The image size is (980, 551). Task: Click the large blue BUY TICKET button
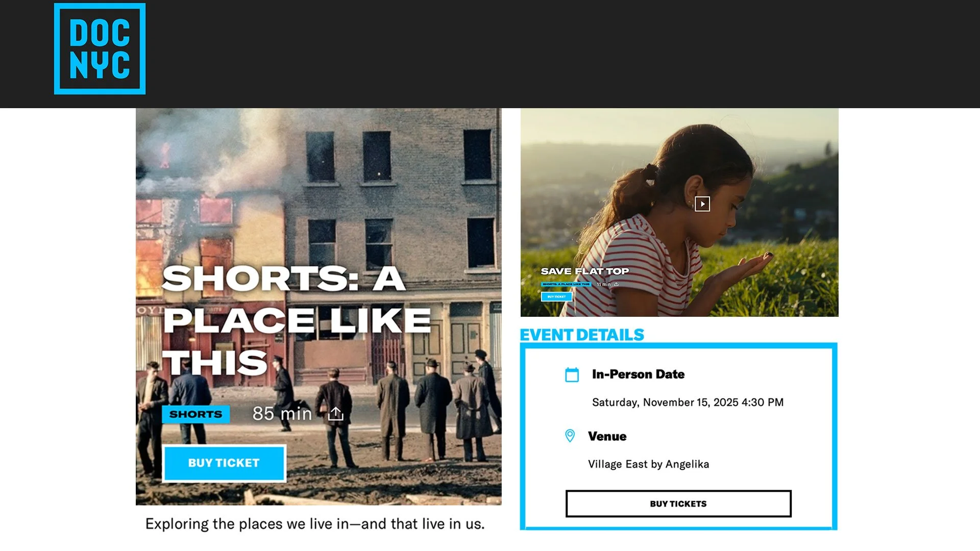(224, 463)
